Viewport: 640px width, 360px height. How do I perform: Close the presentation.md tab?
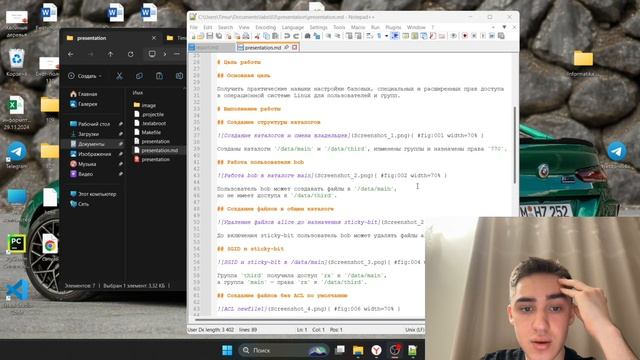click(294, 47)
